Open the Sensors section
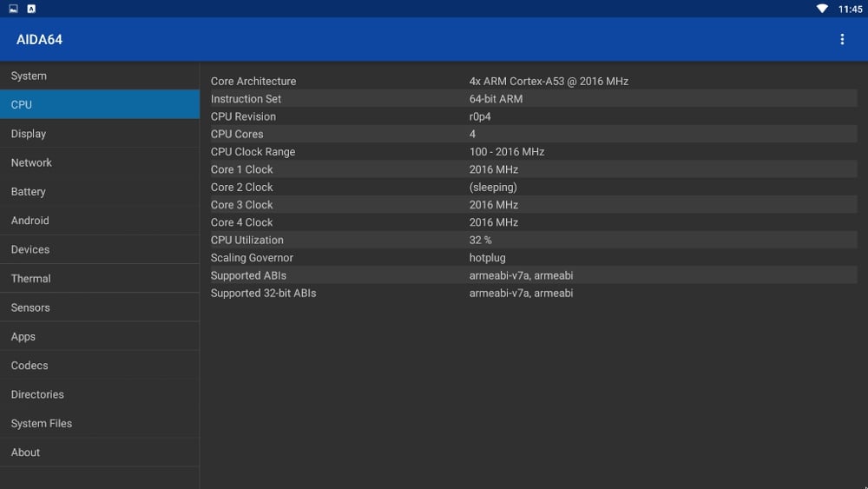The image size is (868, 489). click(x=100, y=307)
